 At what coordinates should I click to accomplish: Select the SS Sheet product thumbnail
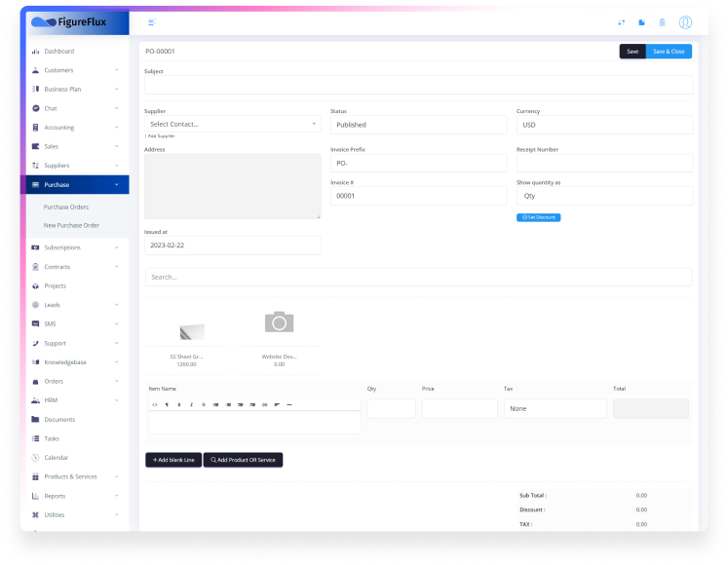click(186, 331)
